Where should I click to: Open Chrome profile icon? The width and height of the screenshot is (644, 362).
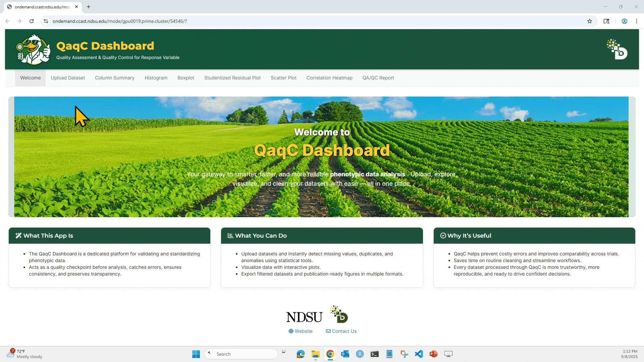[x=624, y=21]
